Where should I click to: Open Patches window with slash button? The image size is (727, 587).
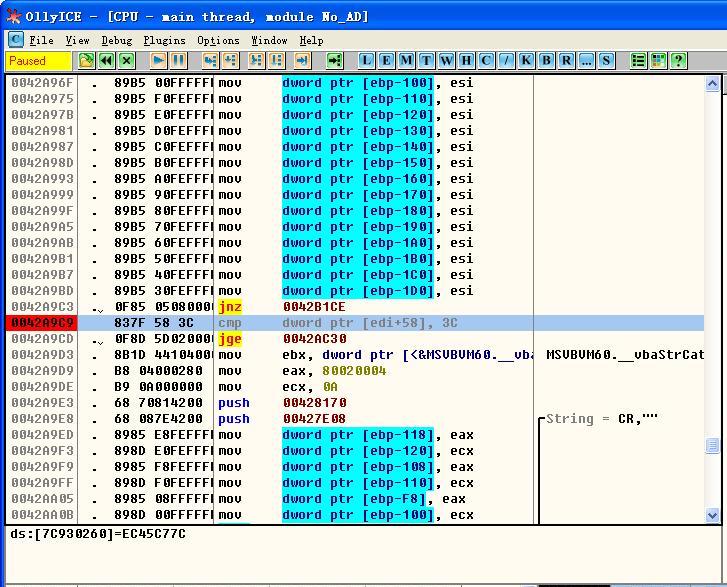tap(506, 61)
